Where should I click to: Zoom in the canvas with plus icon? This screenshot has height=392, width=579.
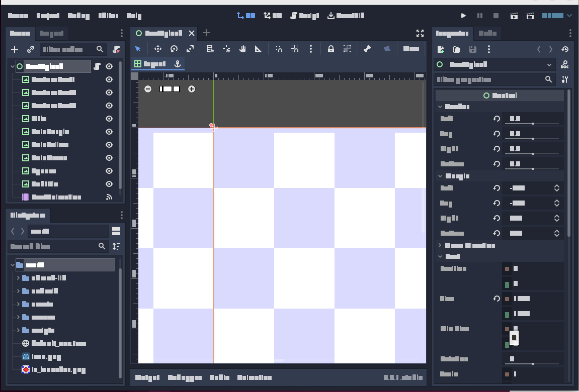[x=192, y=89]
